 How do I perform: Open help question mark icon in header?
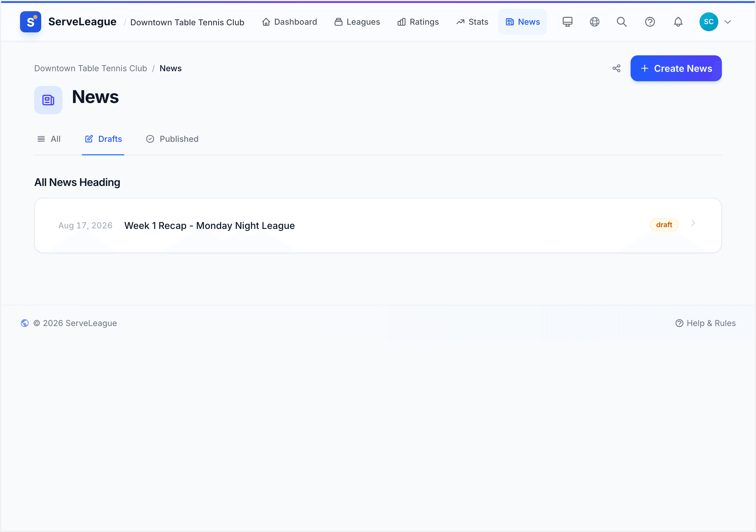tap(650, 22)
